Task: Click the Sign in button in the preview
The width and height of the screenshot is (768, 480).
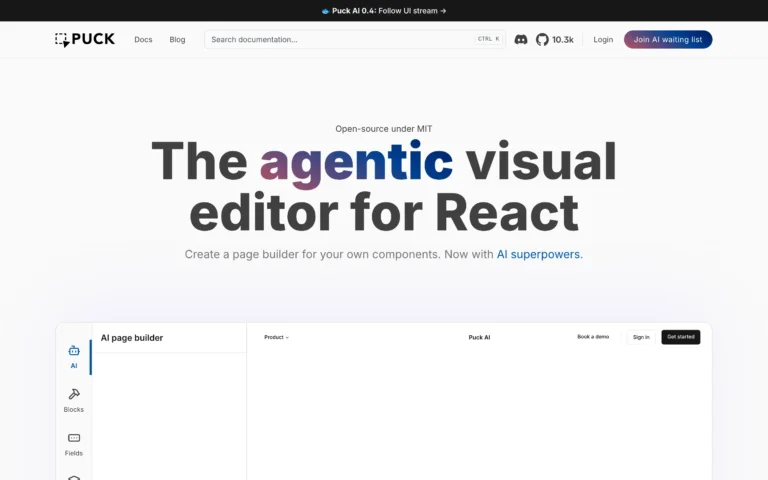Action: 641,337
